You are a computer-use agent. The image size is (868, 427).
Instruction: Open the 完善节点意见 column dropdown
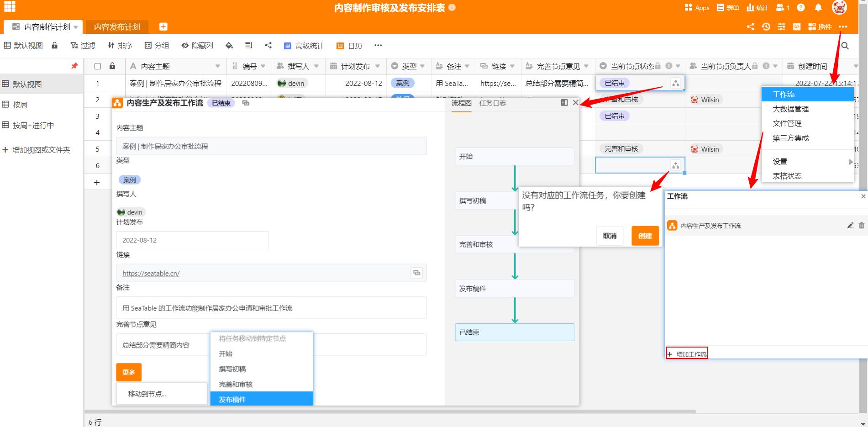tap(586, 67)
